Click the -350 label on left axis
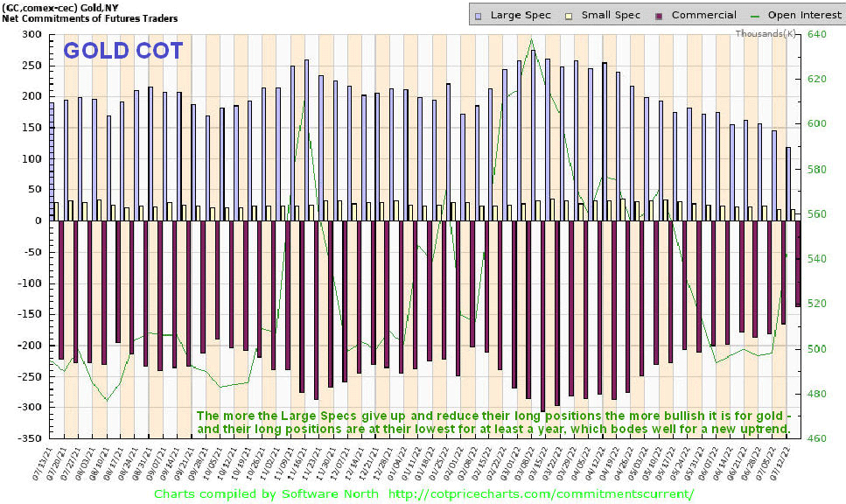The width and height of the screenshot is (846, 504). pos(28,438)
